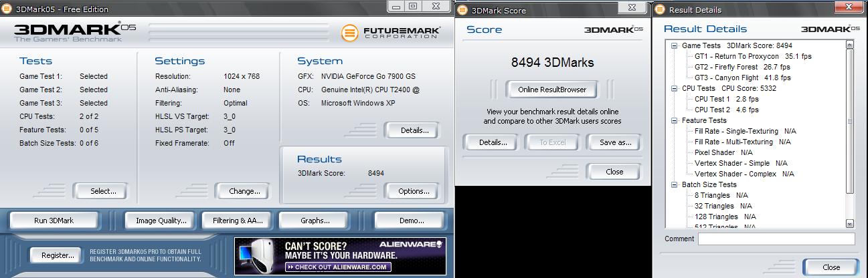868x278 pixels.
Task: Open the Alienware advertisement banner
Action: [x=341, y=255]
